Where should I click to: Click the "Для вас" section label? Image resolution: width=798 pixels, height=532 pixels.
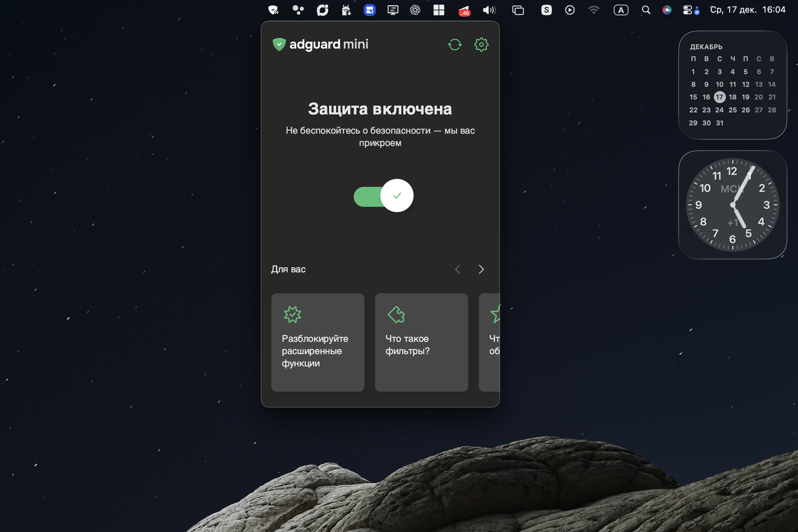288,269
